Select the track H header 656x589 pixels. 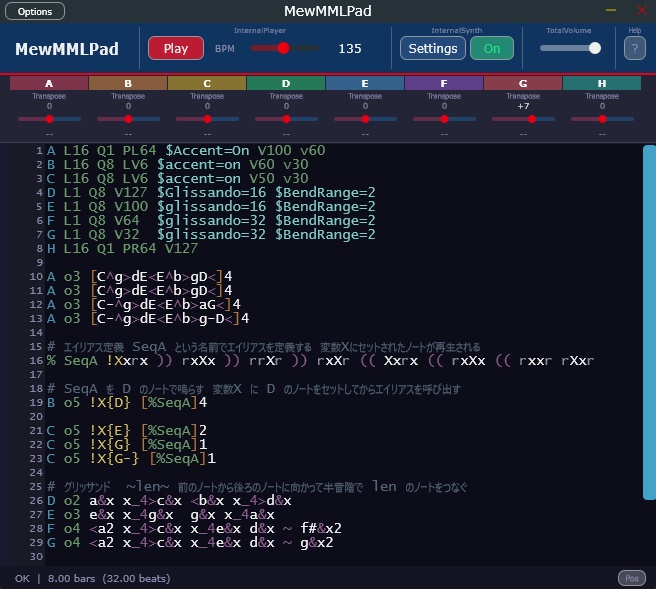[602, 83]
